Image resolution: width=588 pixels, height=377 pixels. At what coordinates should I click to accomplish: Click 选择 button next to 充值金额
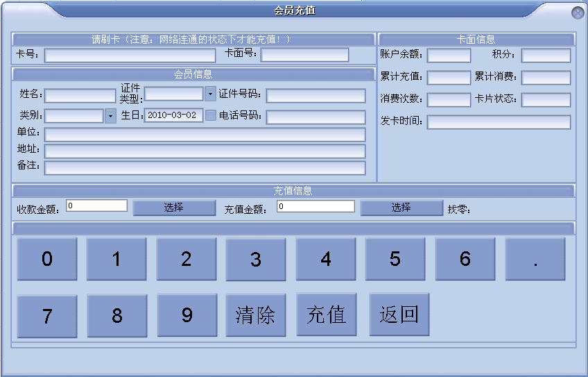pos(401,208)
